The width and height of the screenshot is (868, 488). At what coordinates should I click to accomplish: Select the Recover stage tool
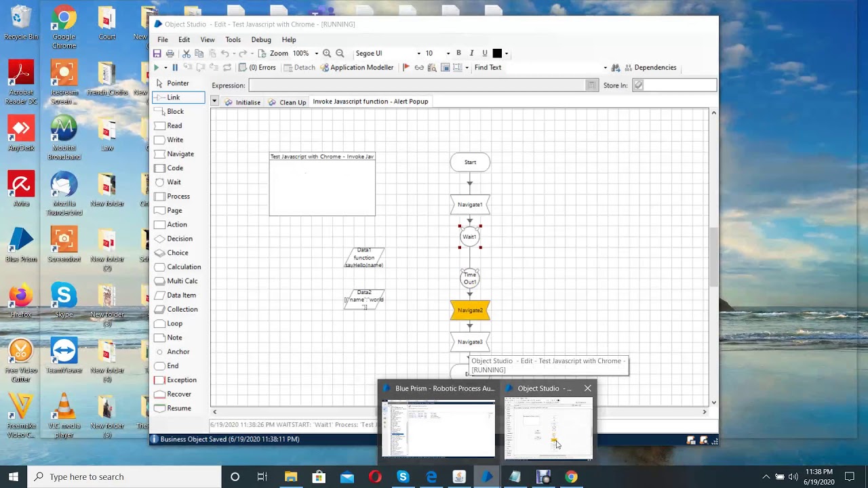click(173, 394)
